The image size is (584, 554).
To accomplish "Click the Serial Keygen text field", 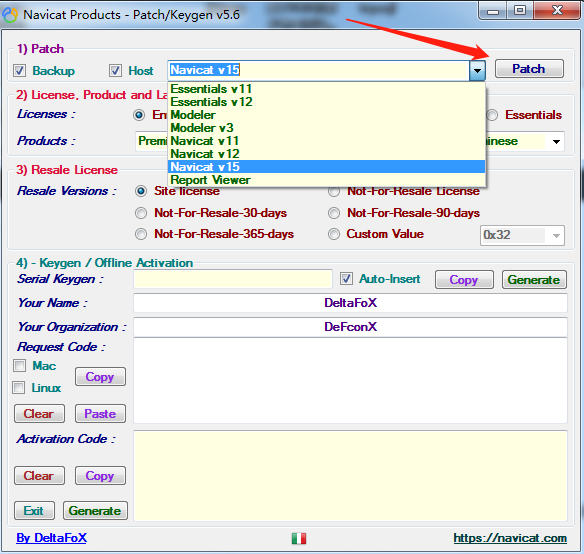I will tap(233, 279).
